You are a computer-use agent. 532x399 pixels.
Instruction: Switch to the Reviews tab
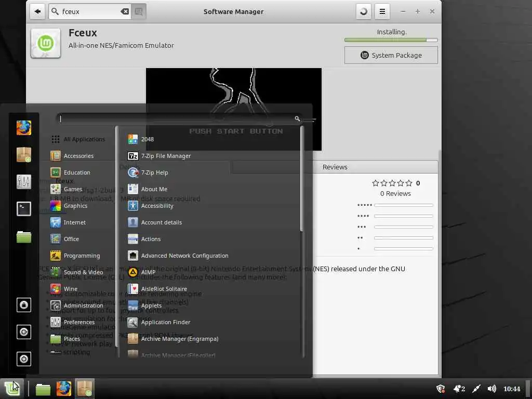tap(335, 167)
